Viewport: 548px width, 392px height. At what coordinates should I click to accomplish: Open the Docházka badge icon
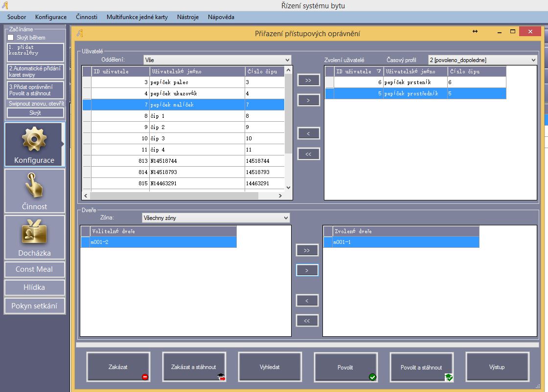pos(35,238)
